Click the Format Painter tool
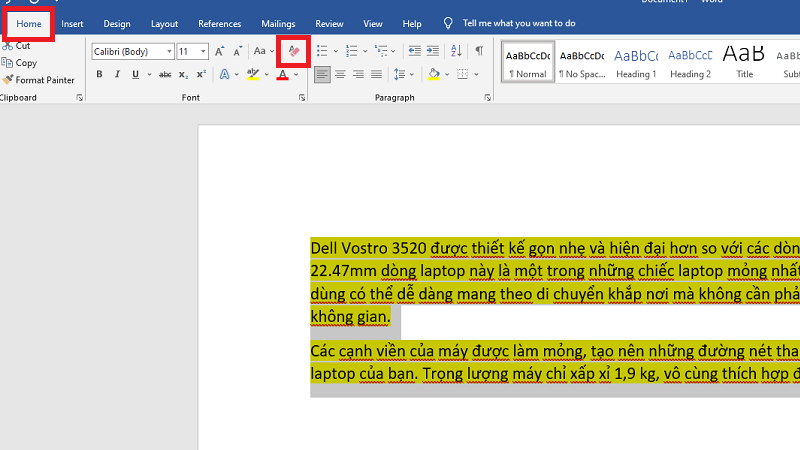 38,80
